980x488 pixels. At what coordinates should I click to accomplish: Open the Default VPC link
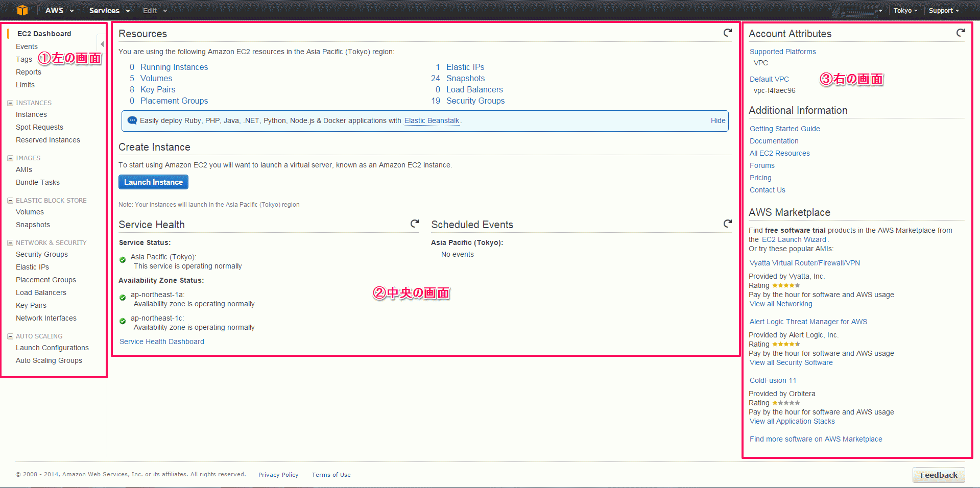coord(769,79)
